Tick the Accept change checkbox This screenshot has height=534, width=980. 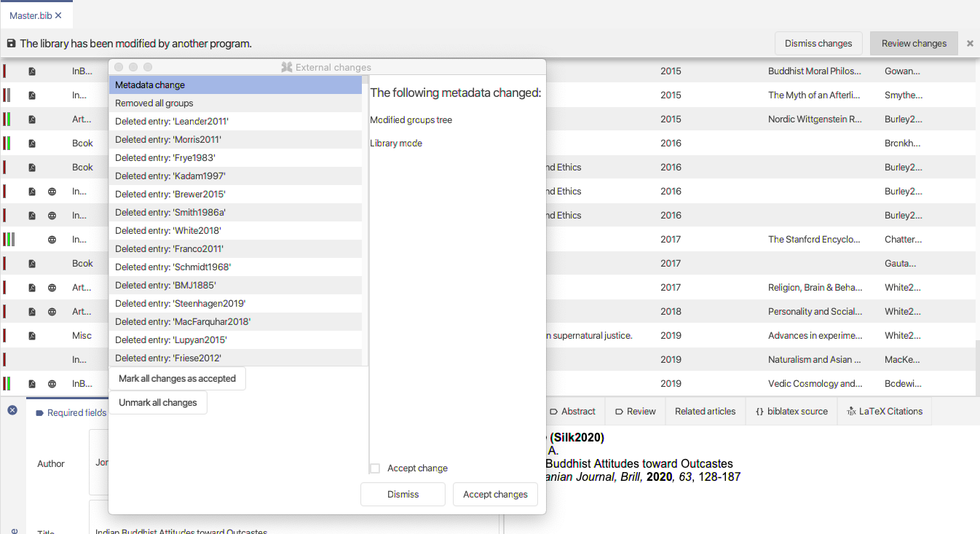pyautogui.click(x=375, y=468)
